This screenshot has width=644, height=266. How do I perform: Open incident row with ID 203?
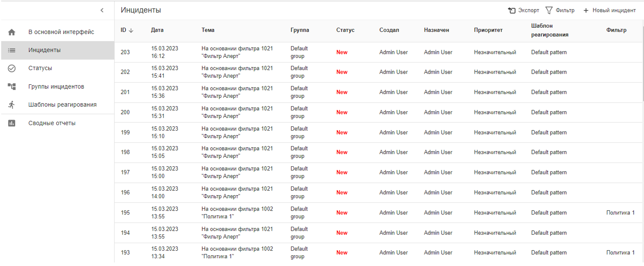(x=125, y=52)
